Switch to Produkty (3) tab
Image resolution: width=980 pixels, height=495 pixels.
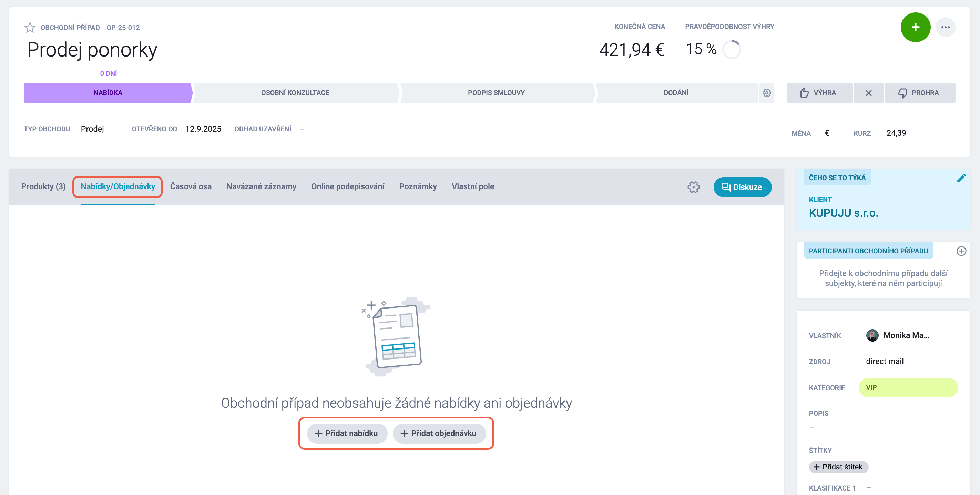coord(43,186)
